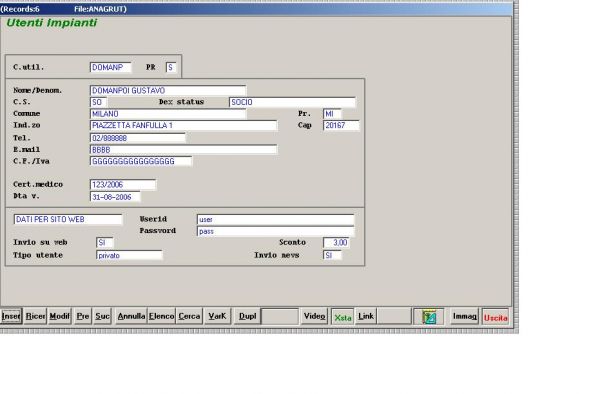Click the Sconto field 3,00

pyautogui.click(x=336, y=243)
